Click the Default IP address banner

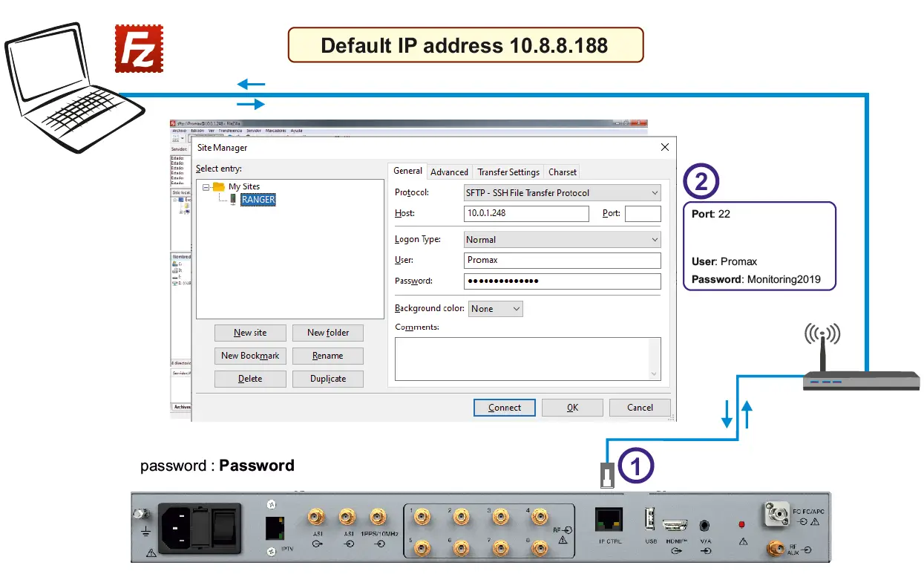pyautogui.click(x=465, y=45)
